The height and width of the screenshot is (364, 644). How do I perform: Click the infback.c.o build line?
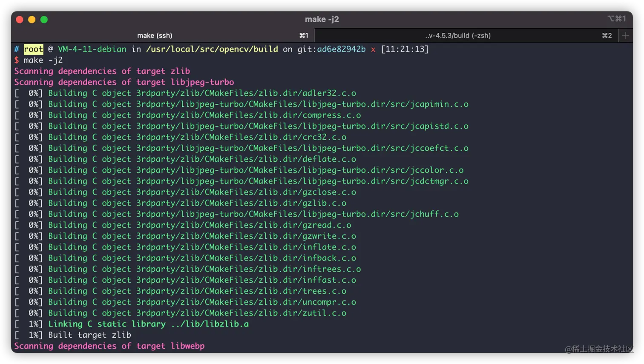pos(185,258)
